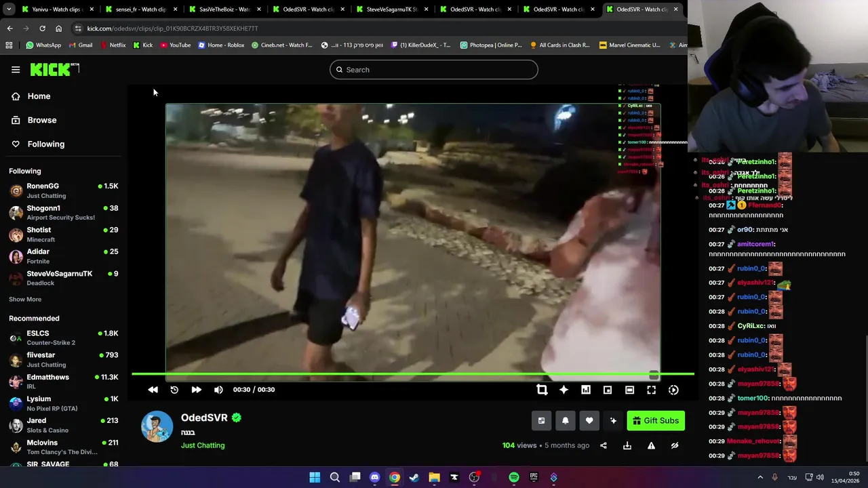
Task: Switch to the sensei_fr browser tab
Action: tap(141, 9)
